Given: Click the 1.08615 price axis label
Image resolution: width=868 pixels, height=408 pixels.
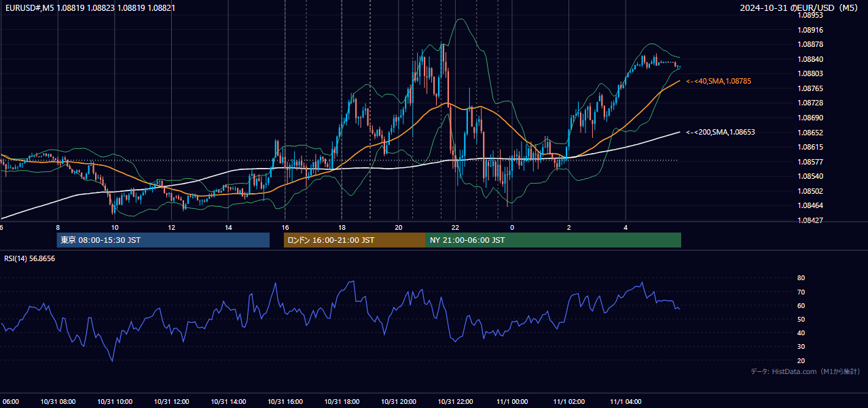Looking at the screenshot, I should pos(811,147).
